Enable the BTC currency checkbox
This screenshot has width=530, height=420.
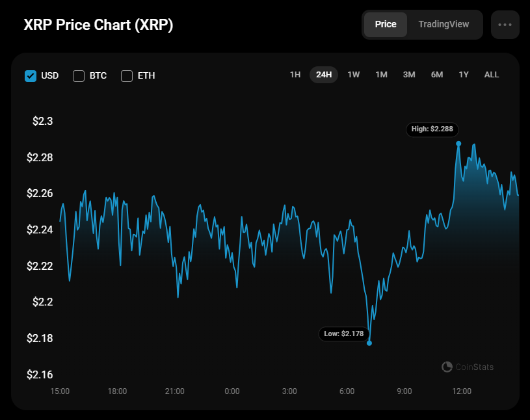79,75
